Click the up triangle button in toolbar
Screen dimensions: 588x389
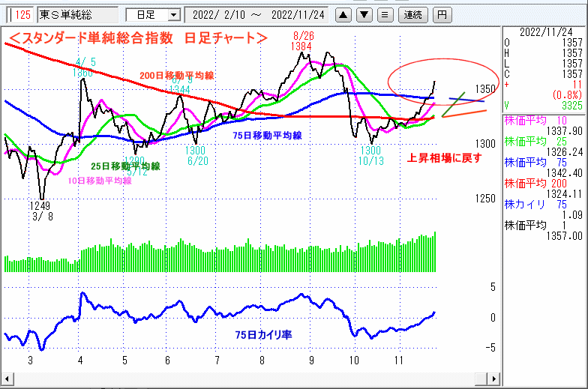pos(343,14)
